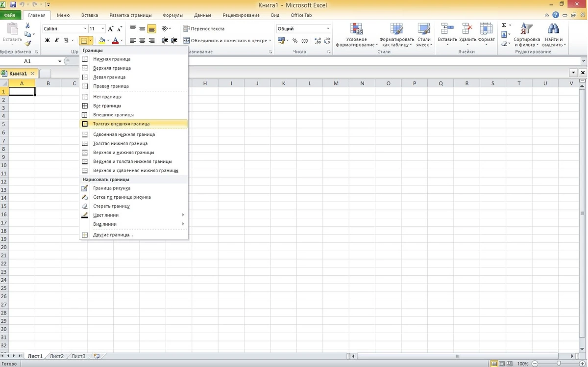Open Другие границы dialog
Image resolution: width=588 pixels, height=367 pixels.
(x=133, y=235)
